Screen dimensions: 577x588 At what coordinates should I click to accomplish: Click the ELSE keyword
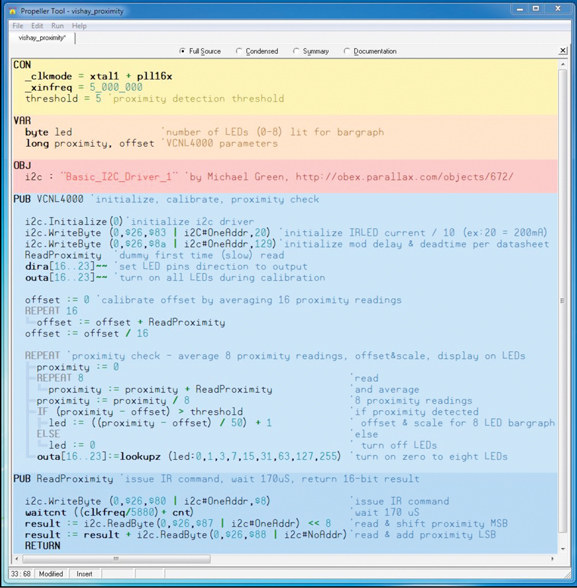48,434
